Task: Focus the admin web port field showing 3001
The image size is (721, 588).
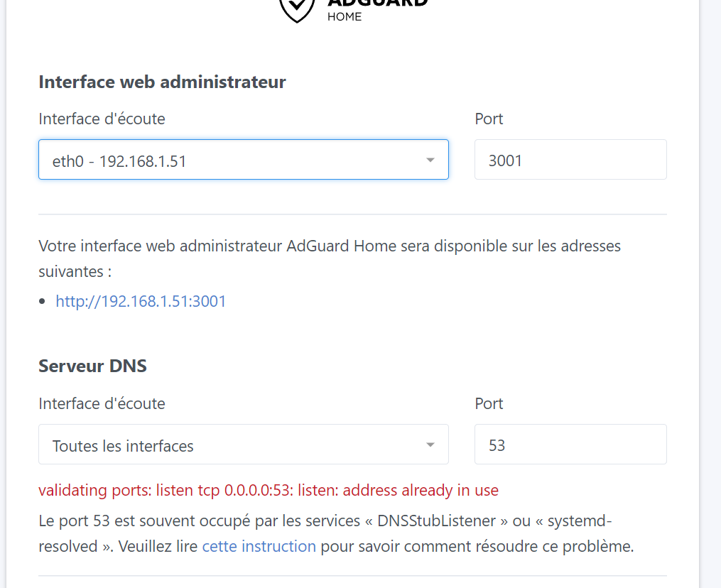Action: coord(570,160)
